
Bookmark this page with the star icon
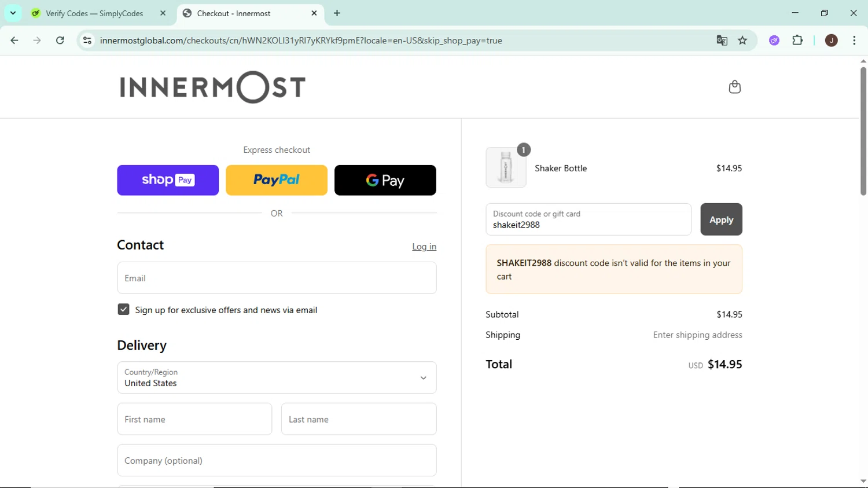tap(742, 41)
